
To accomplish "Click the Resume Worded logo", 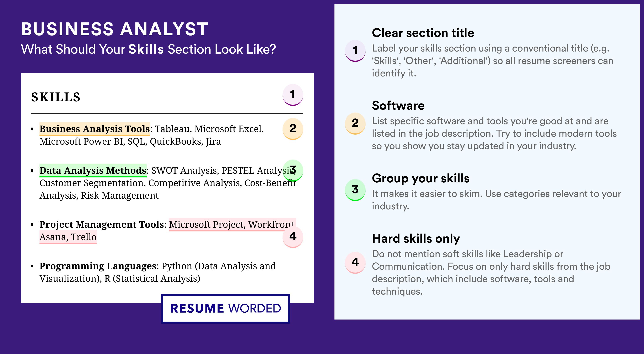I will (x=225, y=309).
